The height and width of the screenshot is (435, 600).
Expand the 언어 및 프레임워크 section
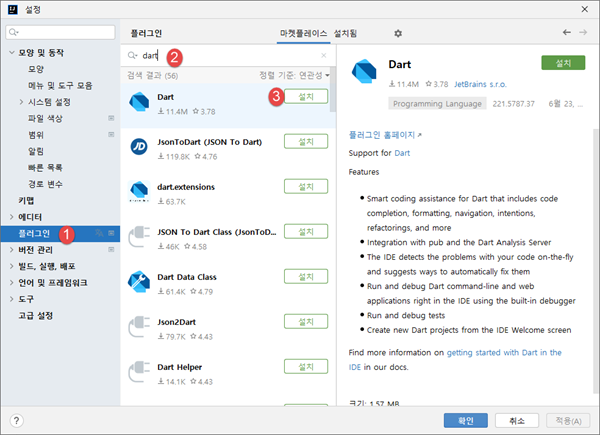[x=11, y=282]
